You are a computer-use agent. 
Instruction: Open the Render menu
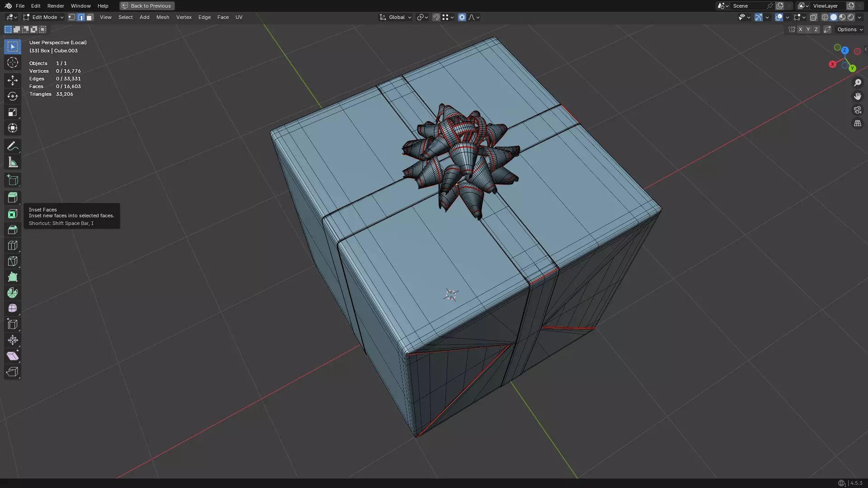pyautogui.click(x=56, y=6)
